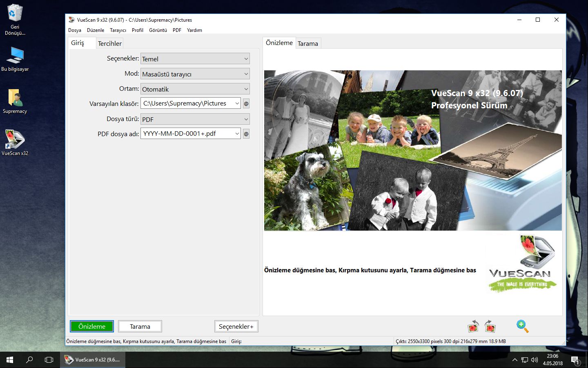588x368 pixels.
Task: Click the status bar hint on the left
Action: pyautogui.click(x=146, y=341)
